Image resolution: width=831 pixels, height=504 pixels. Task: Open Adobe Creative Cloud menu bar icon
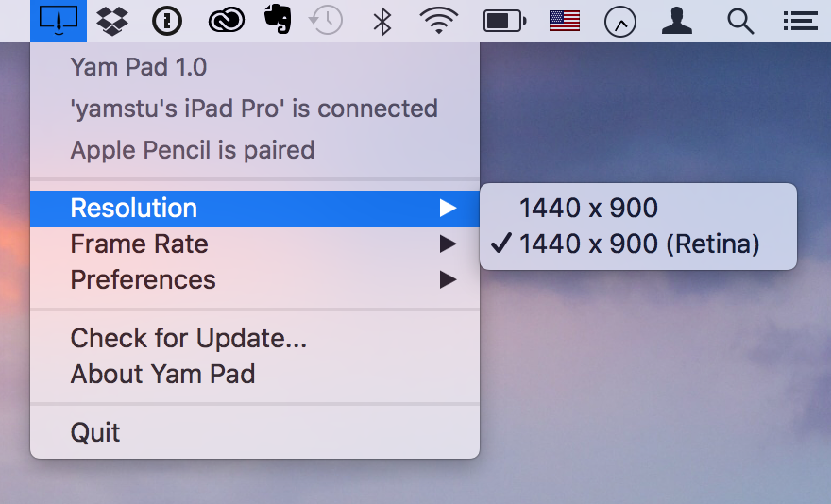[227, 21]
